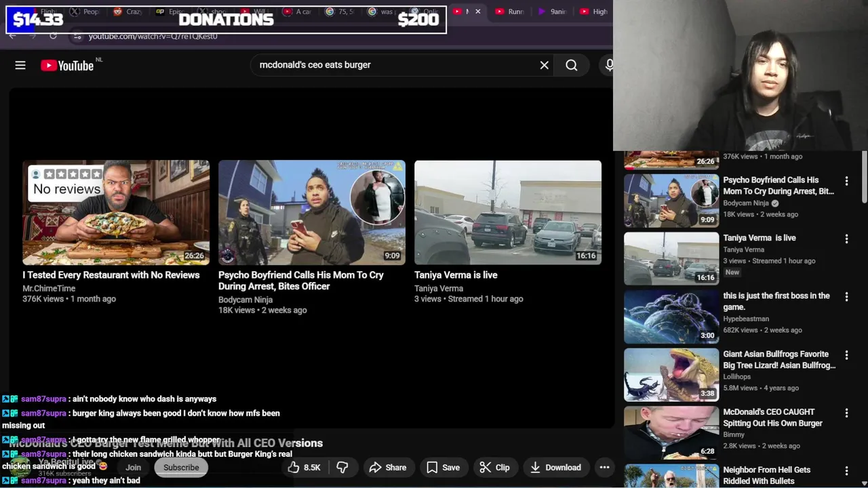Visit Bodycam Ninja channel under end-screen video

pyautogui.click(x=245, y=300)
